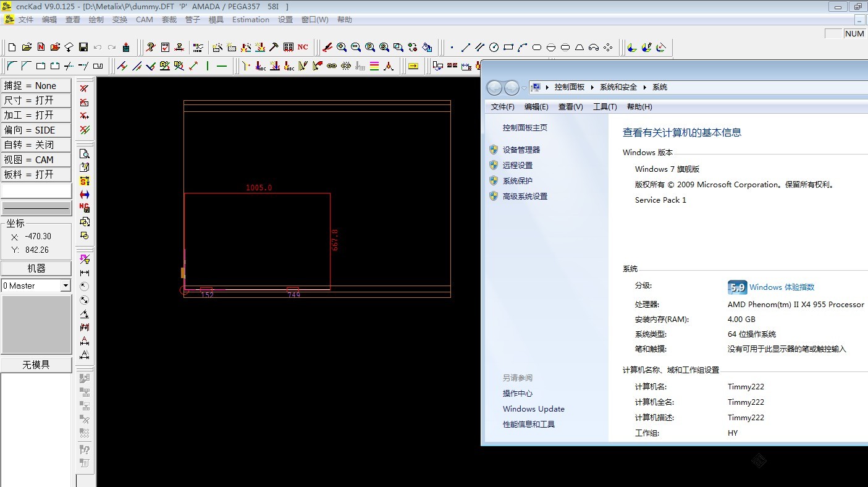
Task: Select the hole pattern (four circles) tool
Action: pos(608,47)
